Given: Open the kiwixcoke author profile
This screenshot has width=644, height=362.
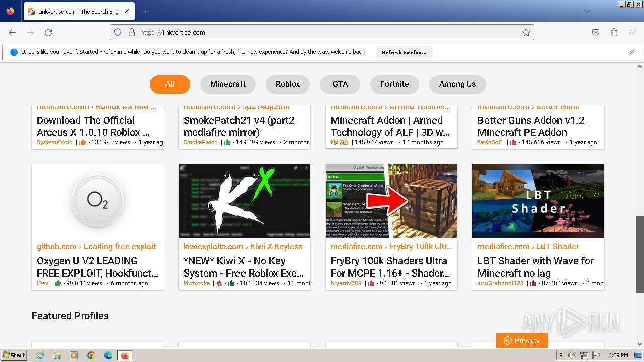Looking at the screenshot, I should (x=197, y=283).
